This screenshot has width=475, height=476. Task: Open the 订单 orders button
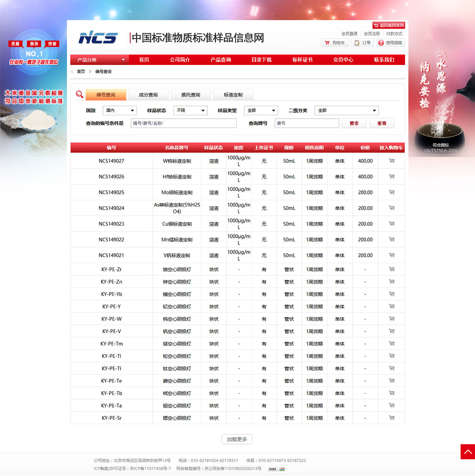click(363, 43)
